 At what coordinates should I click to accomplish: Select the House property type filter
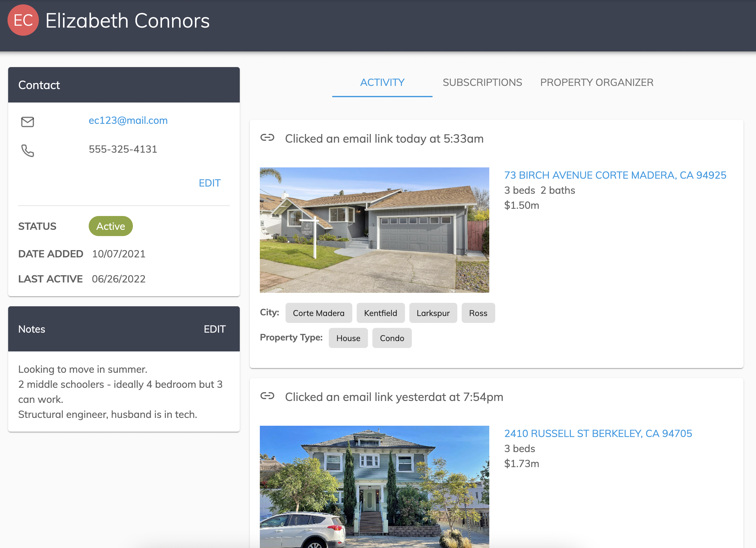click(348, 338)
